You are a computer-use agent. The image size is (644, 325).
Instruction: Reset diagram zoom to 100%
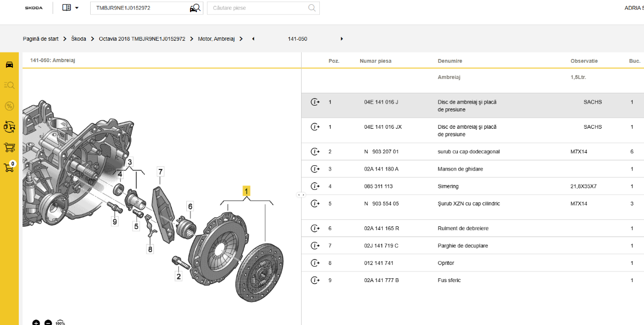coord(60,323)
